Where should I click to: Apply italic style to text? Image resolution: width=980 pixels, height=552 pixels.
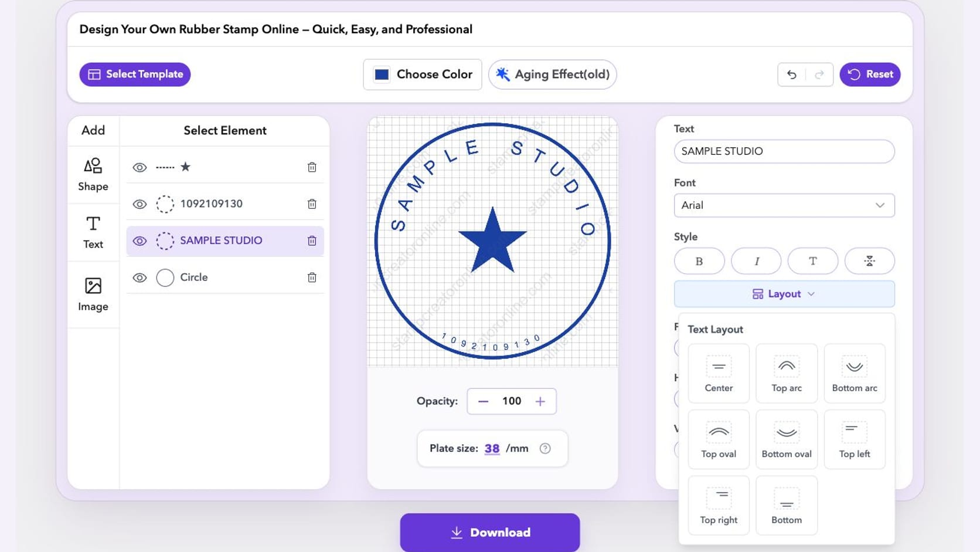click(x=756, y=261)
